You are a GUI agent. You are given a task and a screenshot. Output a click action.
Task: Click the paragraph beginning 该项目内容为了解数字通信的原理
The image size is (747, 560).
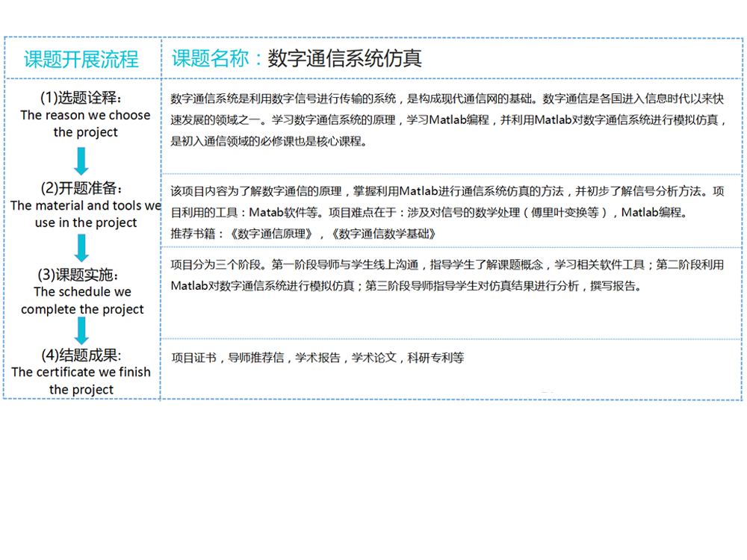click(x=447, y=202)
